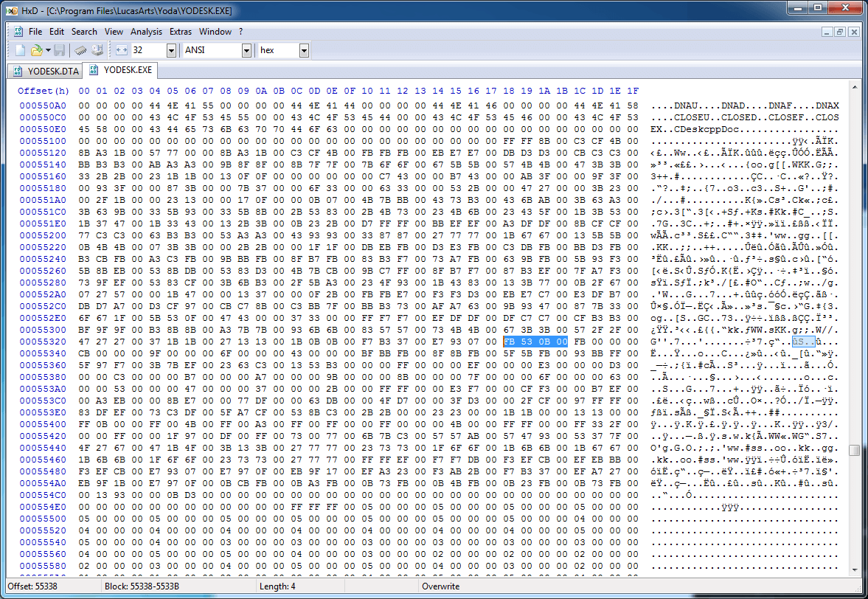Image resolution: width=868 pixels, height=599 pixels.
Task: Click the HxD document icon in menu bar
Action: 18,32
